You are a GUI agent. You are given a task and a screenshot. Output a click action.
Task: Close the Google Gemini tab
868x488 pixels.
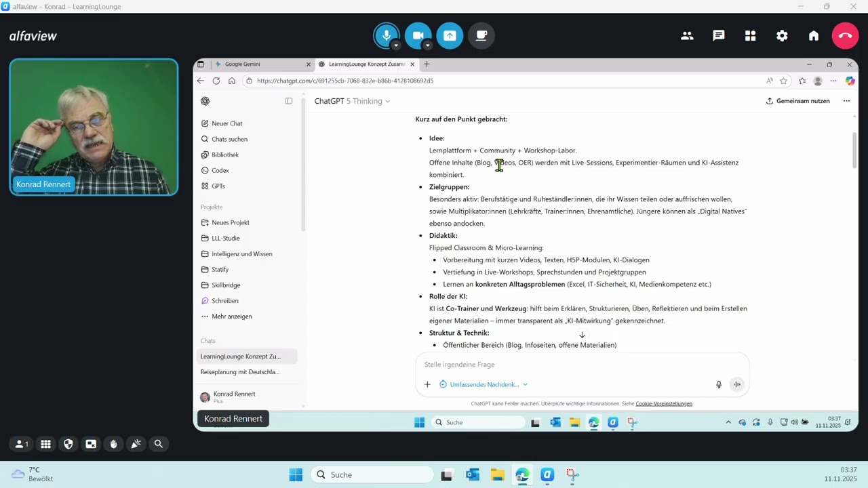point(309,64)
